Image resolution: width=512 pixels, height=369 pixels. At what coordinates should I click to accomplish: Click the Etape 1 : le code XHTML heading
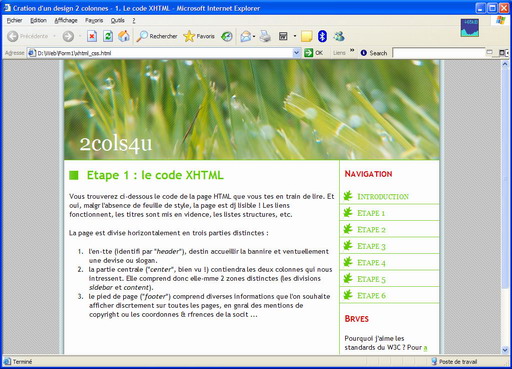tap(155, 175)
